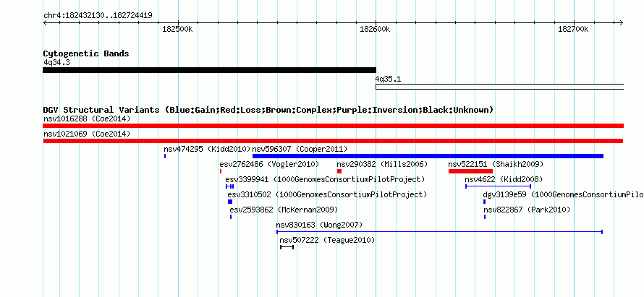Click the 182700k ruler label
644x297 pixels.
click(x=573, y=29)
